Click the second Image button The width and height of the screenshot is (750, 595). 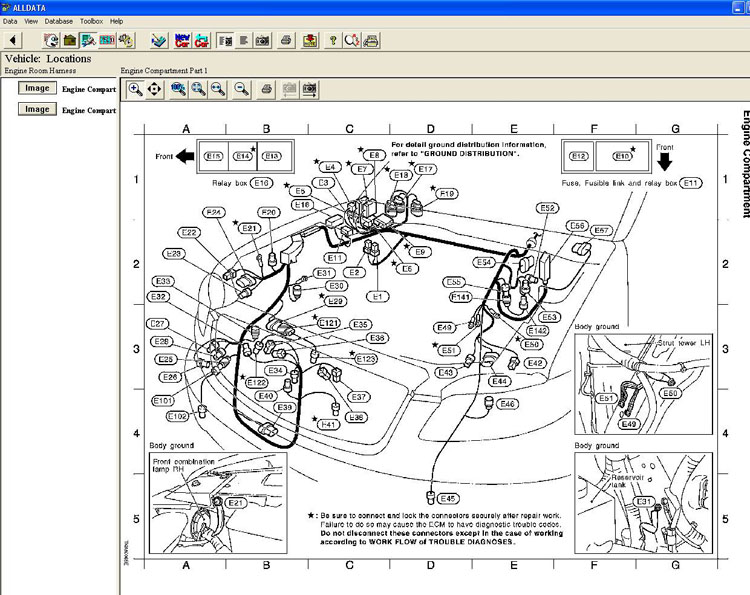click(37, 109)
